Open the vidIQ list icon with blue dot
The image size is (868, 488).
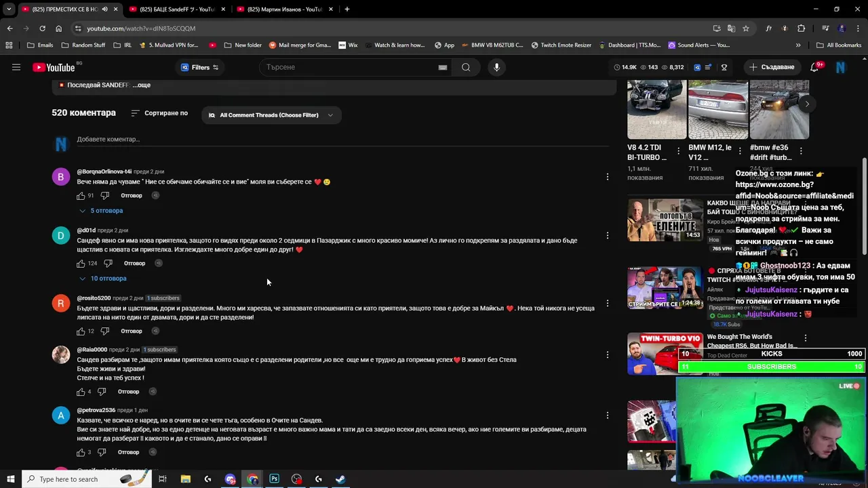tap(708, 67)
